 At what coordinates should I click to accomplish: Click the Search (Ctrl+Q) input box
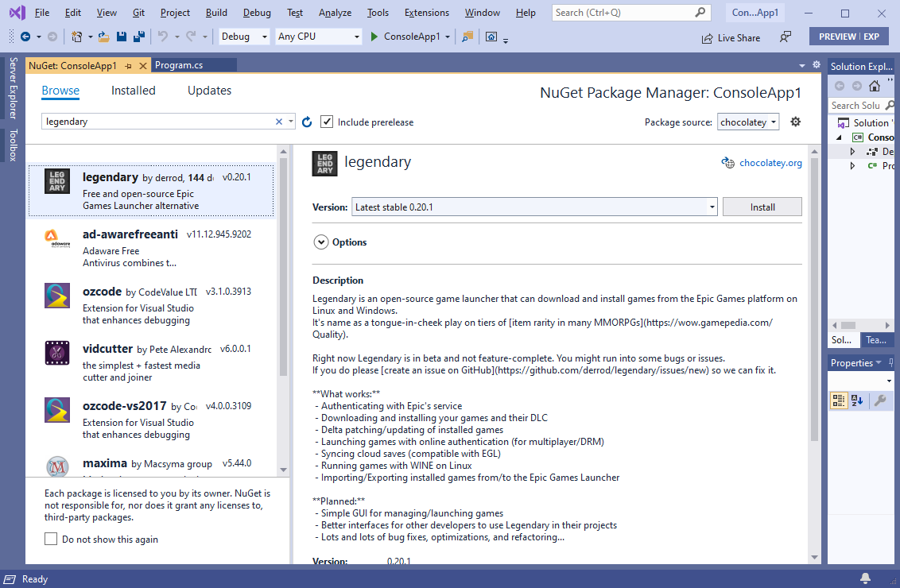click(x=623, y=13)
